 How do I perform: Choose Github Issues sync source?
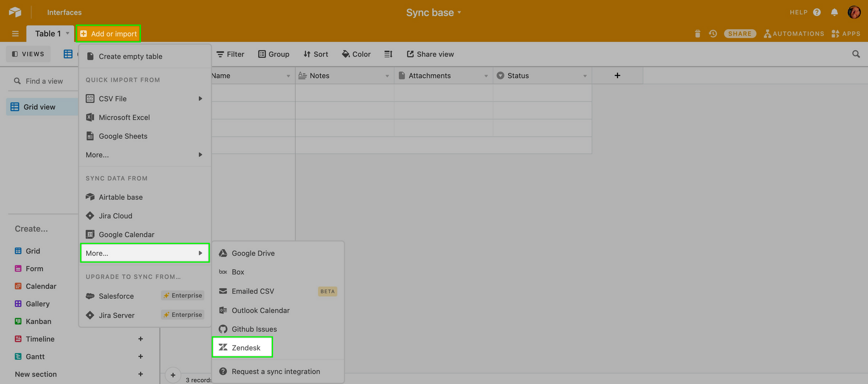[x=278, y=329]
